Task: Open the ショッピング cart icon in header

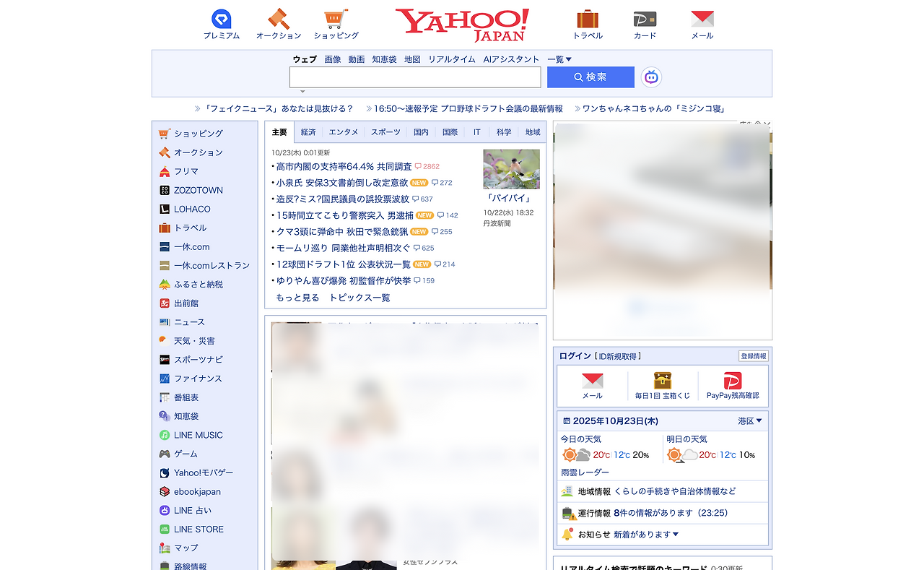Action: [336, 19]
